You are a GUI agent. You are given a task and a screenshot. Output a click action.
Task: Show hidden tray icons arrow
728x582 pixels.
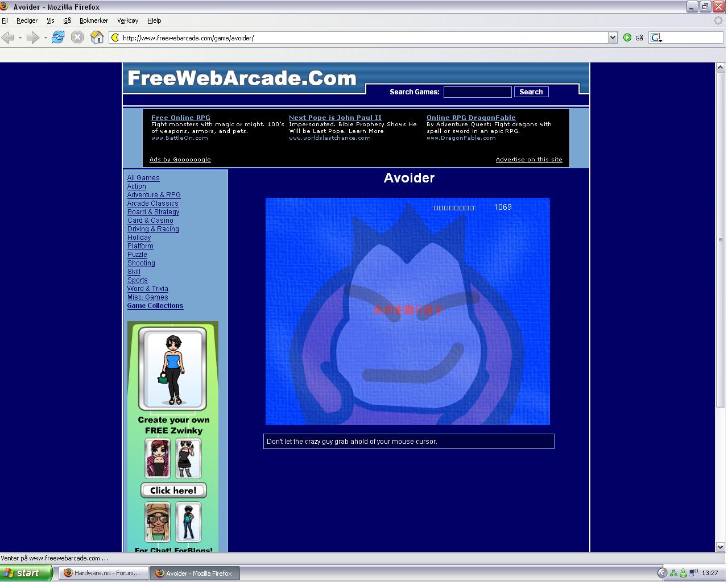pyautogui.click(x=662, y=573)
